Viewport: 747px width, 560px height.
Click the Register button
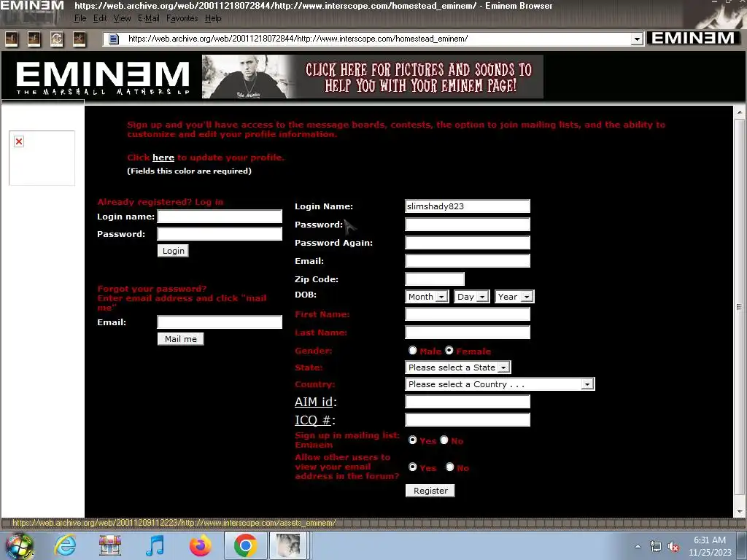(430, 491)
